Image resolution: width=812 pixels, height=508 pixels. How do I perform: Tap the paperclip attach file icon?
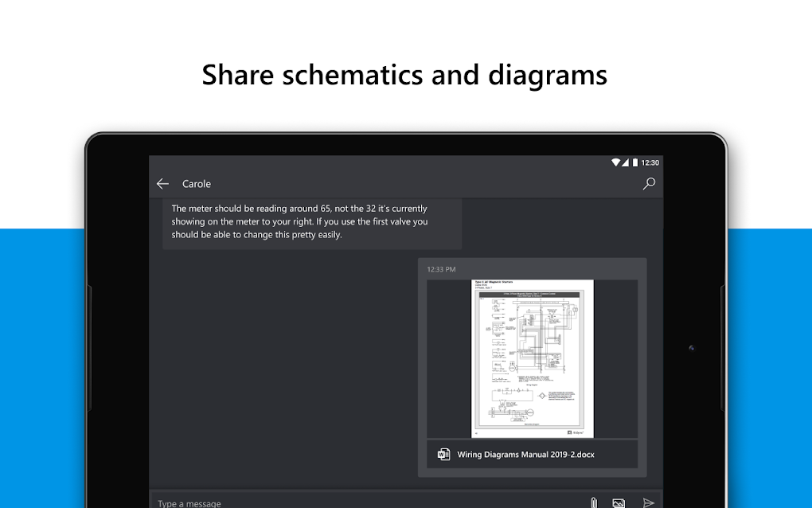pyautogui.click(x=594, y=502)
